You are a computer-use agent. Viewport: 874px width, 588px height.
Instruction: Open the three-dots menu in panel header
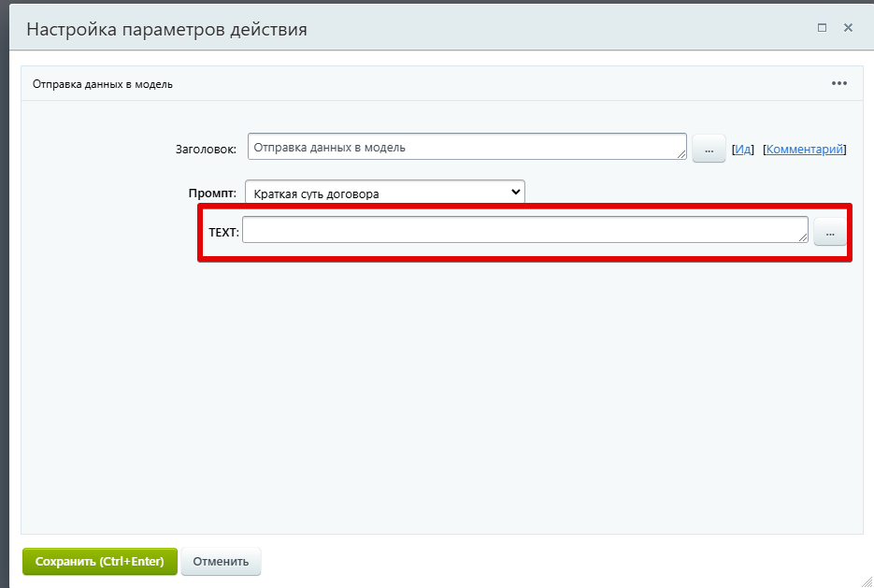pos(838,83)
